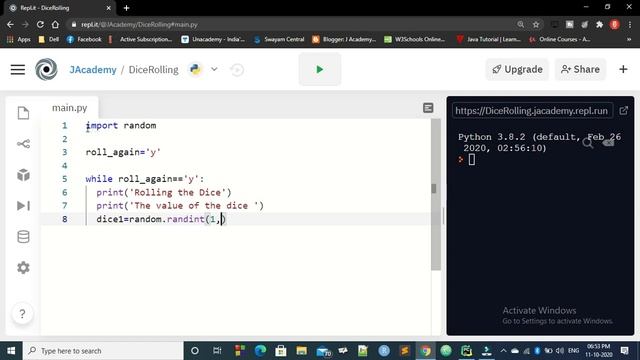This screenshot has width=640, height=360.
Task: Select the main.py editor tab
Action: 69,108
